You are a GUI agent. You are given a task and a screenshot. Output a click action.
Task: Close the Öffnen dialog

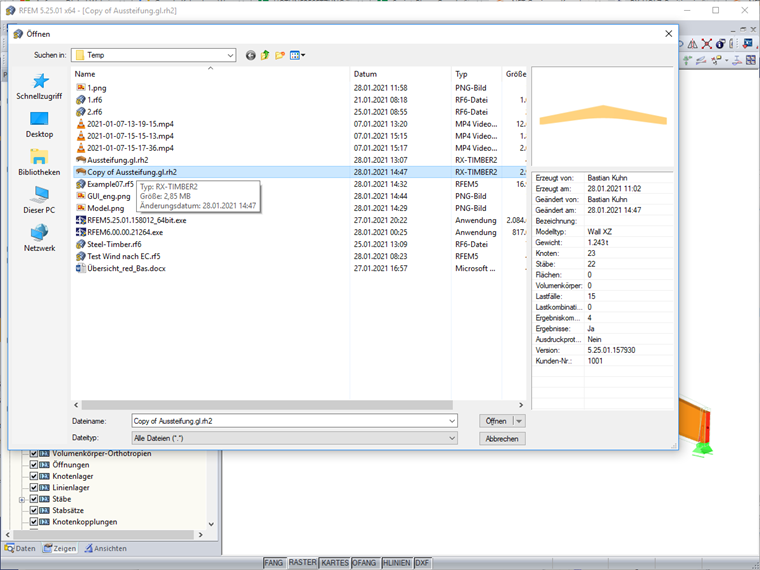coord(668,34)
